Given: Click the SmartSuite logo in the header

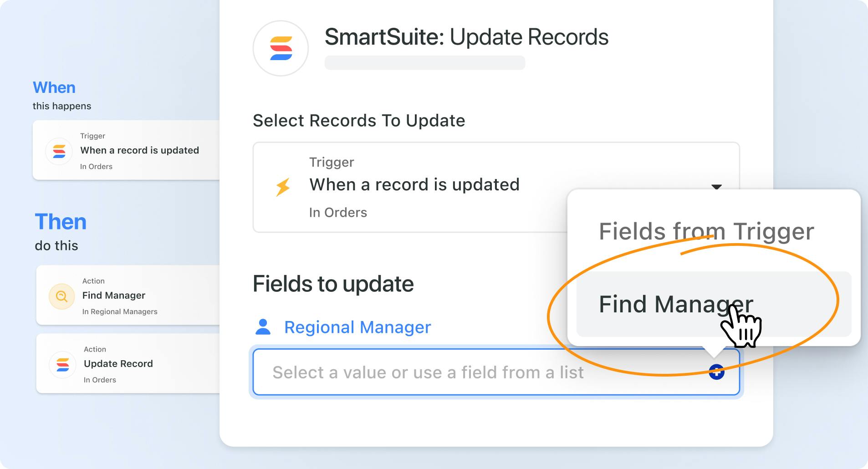Looking at the screenshot, I should [281, 48].
